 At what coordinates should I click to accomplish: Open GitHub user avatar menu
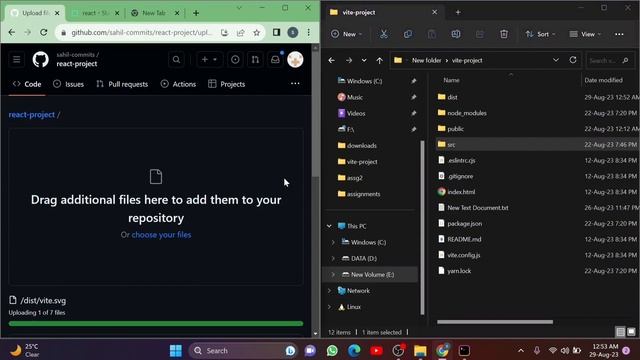(x=295, y=60)
